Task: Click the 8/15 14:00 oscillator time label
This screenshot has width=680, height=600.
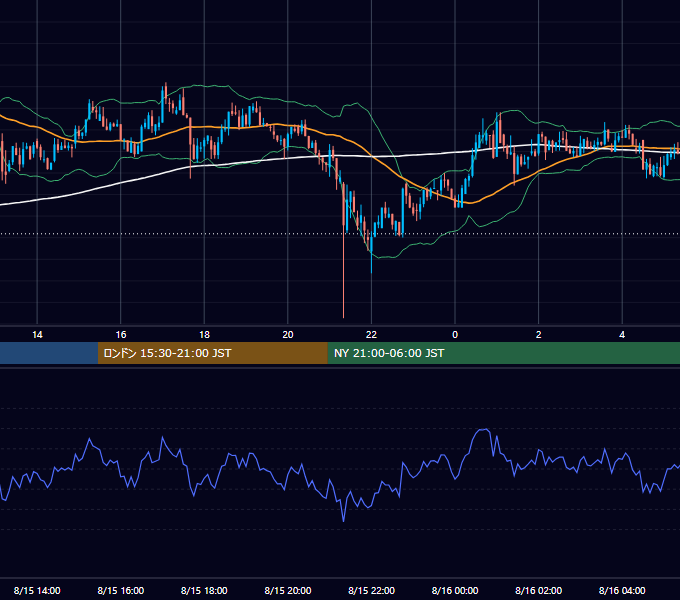Action: pos(37,590)
